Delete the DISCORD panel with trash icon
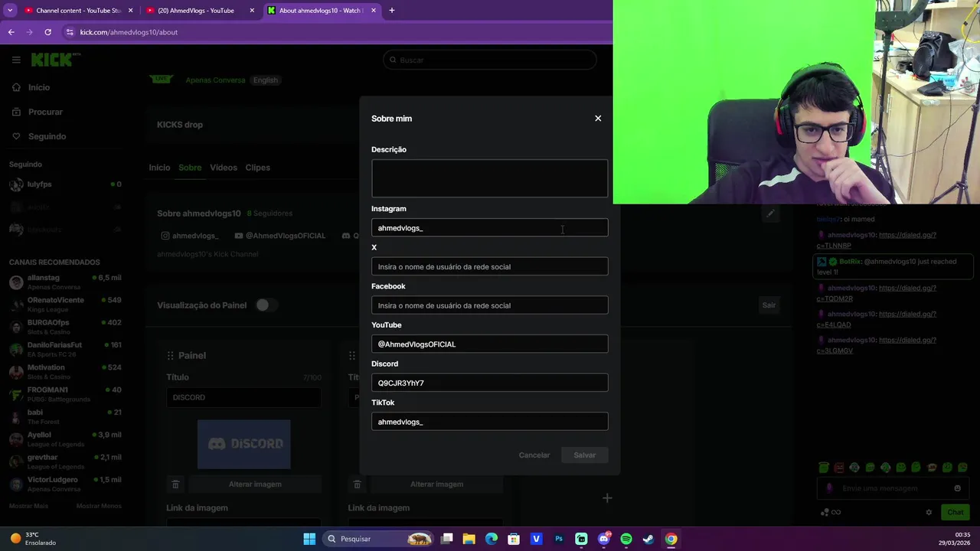The width and height of the screenshot is (980, 551). [x=175, y=484]
